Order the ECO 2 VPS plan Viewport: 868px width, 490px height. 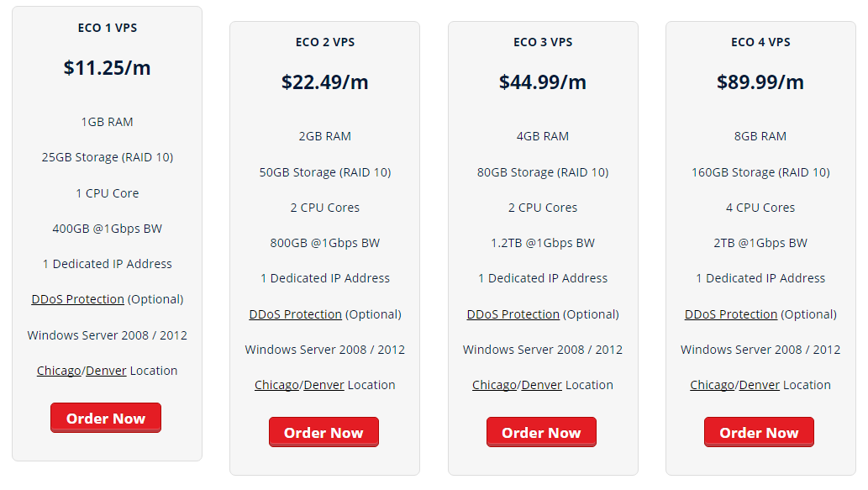324,432
